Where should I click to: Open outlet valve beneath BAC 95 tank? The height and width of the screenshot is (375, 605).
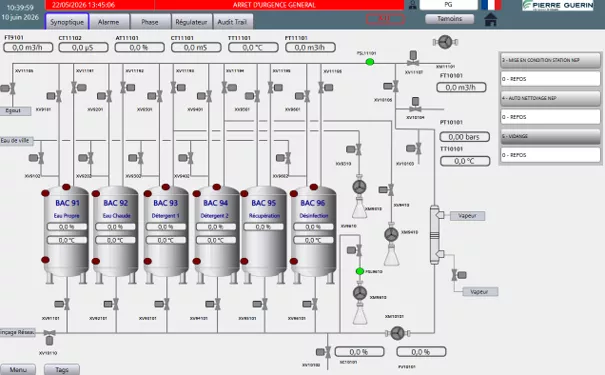point(260,304)
